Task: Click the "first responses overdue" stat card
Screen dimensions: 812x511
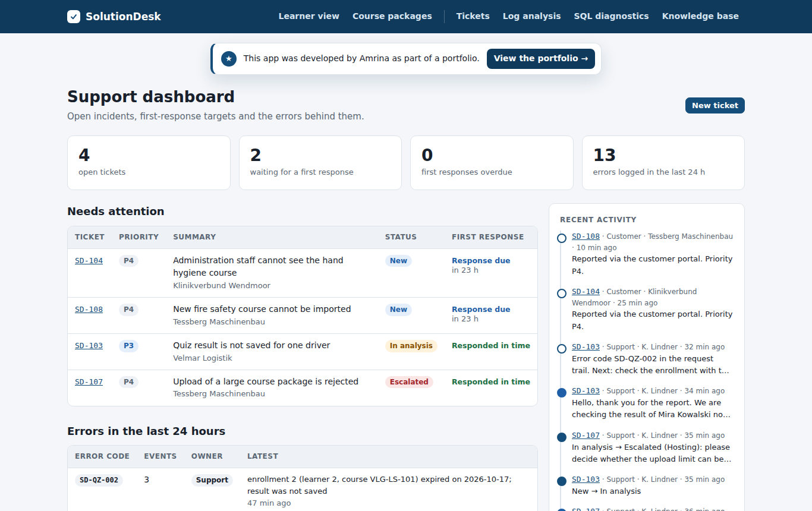Action: [492, 163]
